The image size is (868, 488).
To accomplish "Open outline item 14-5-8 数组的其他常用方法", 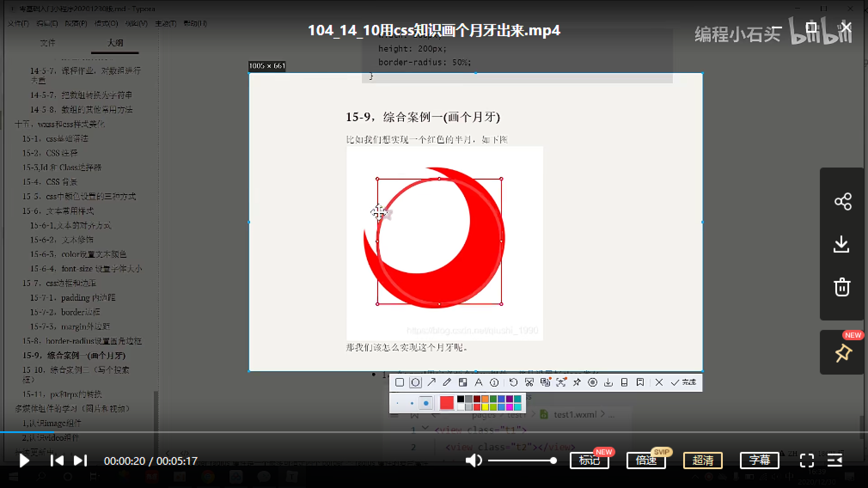I will click(x=81, y=110).
